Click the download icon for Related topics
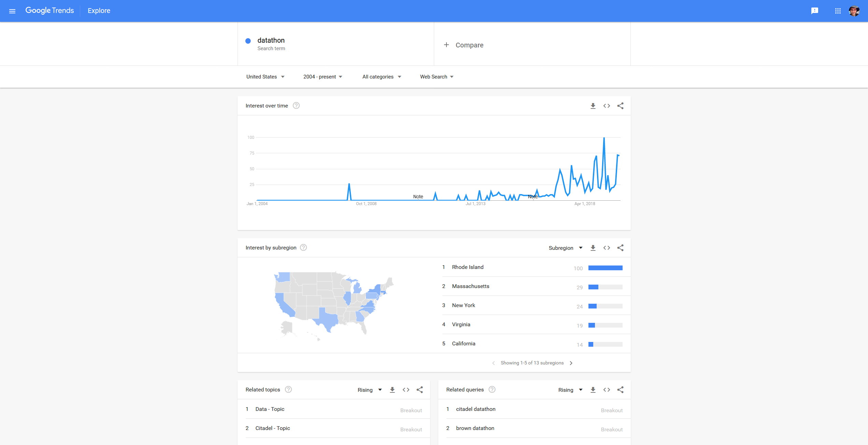The image size is (868, 445). click(x=392, y=389)
